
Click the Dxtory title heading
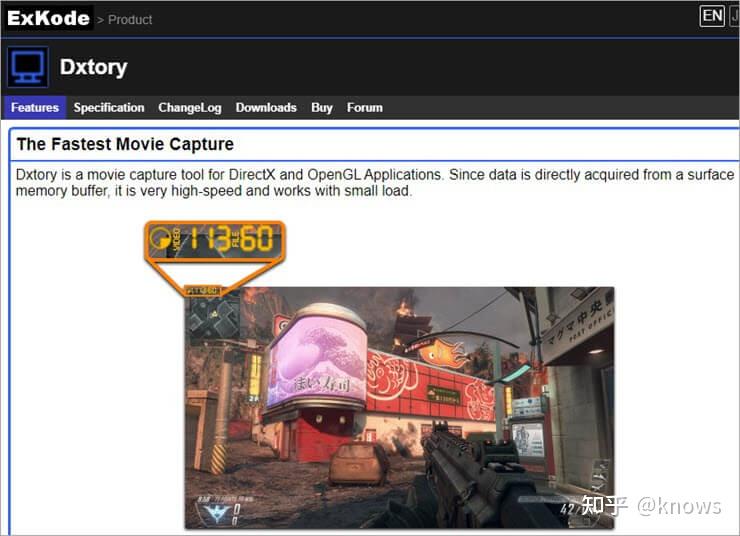[x=93, y=67]
